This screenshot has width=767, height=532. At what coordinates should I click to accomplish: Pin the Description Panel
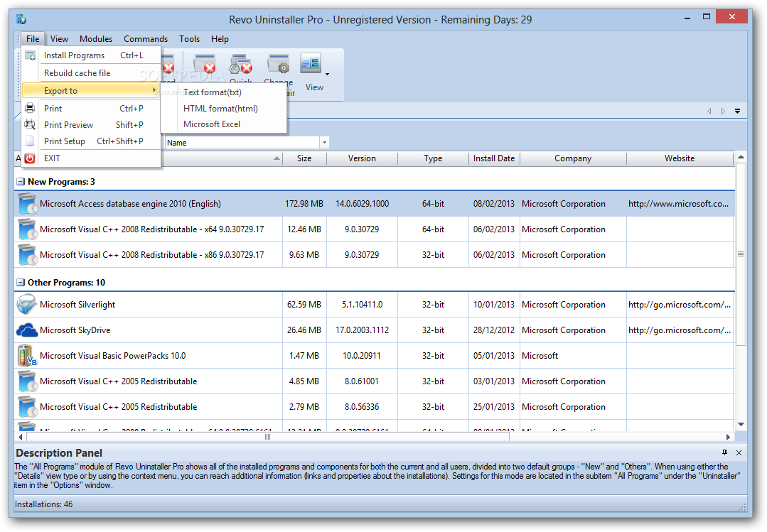(724, 452)
